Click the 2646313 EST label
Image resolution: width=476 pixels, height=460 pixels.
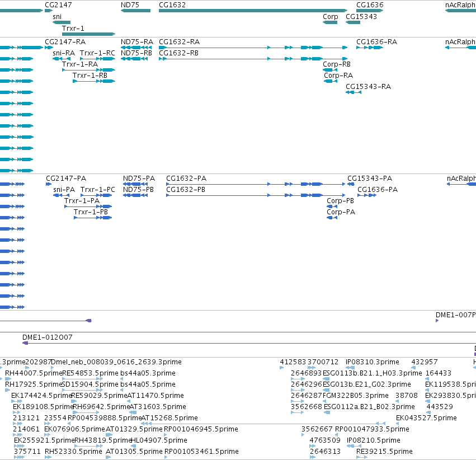[325, 452]
